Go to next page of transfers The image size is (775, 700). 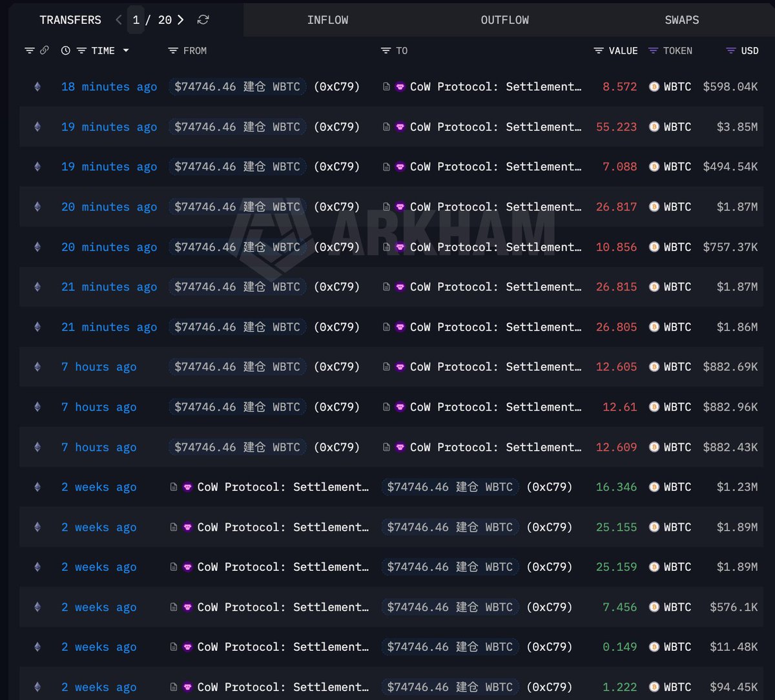point(181,20)
